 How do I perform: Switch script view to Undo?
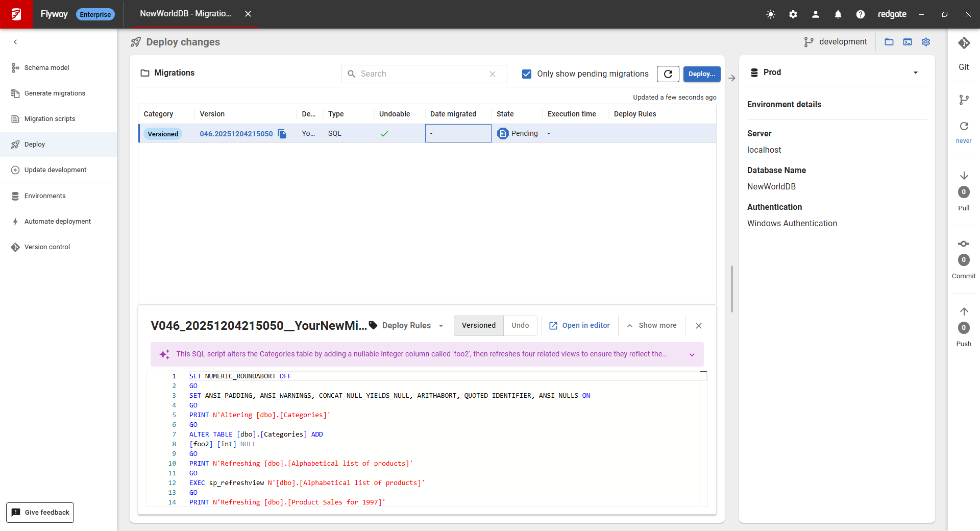point(520,326)
